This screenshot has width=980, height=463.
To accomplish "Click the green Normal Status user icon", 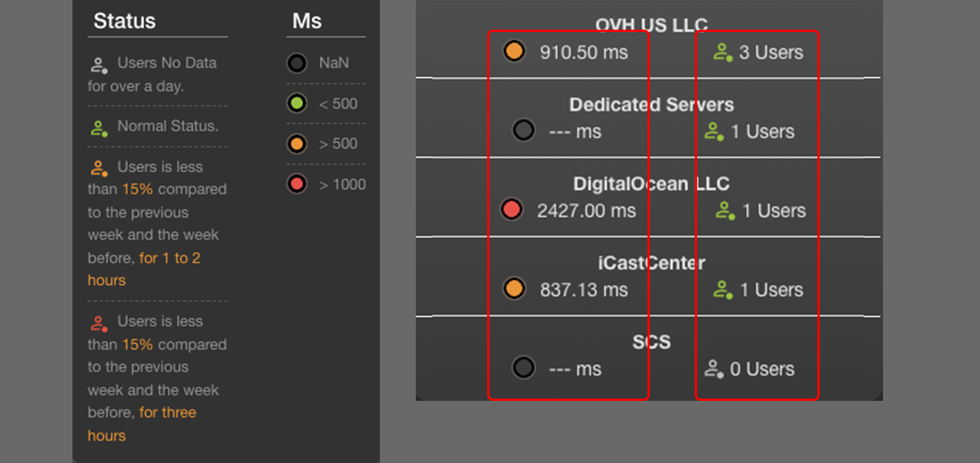I will (99, 129).
